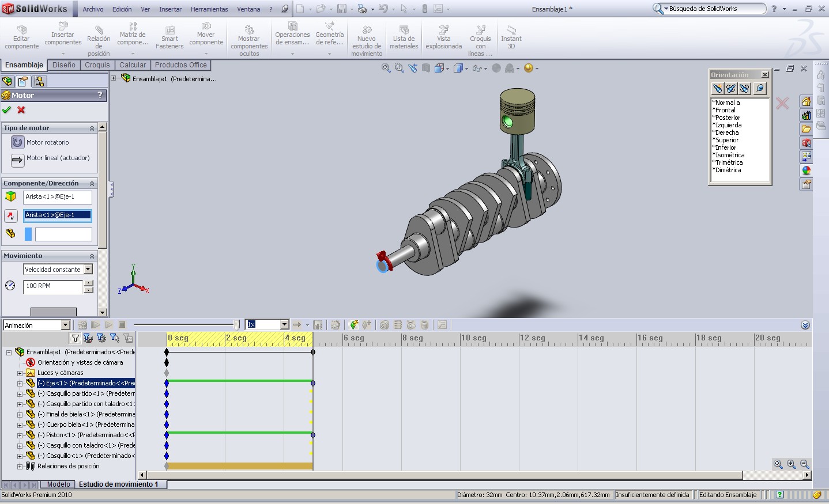Select Smart Fasteners tool
This screenshot has height=504, width=829.
coord(169,37)
